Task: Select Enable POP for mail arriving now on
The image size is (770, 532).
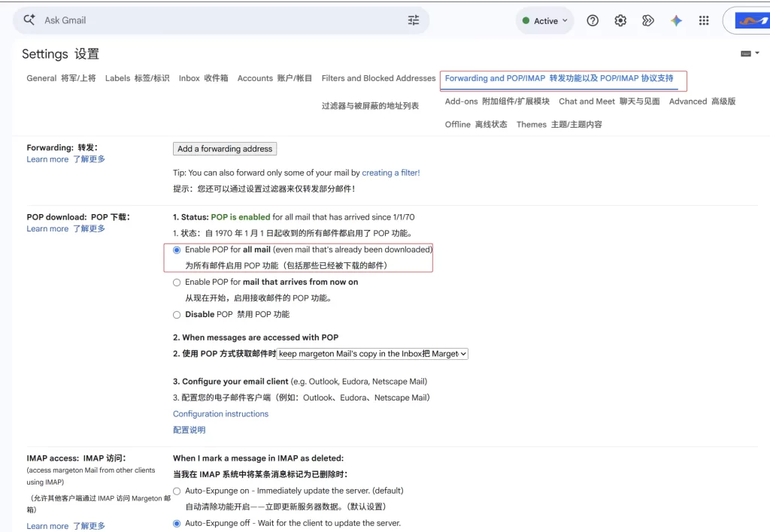Action: point(177,283)
